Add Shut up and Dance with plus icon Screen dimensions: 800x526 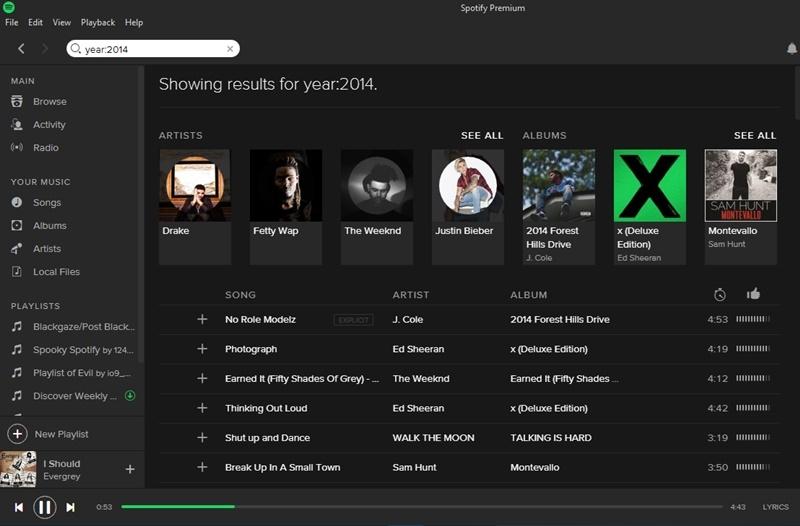coord(202,438)
